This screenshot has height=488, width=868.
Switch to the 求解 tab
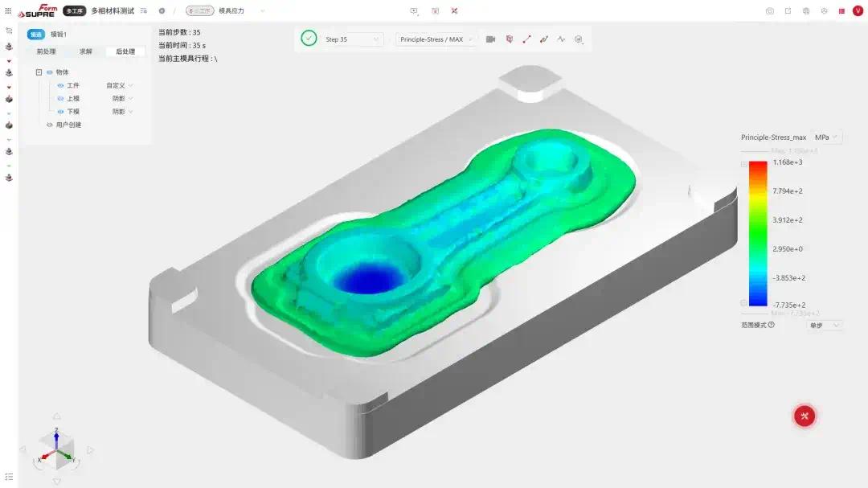pos(86,51)
